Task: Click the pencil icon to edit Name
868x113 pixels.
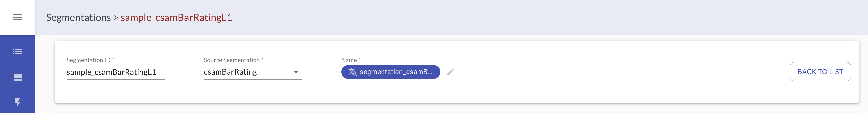Action: coord(450,72)
